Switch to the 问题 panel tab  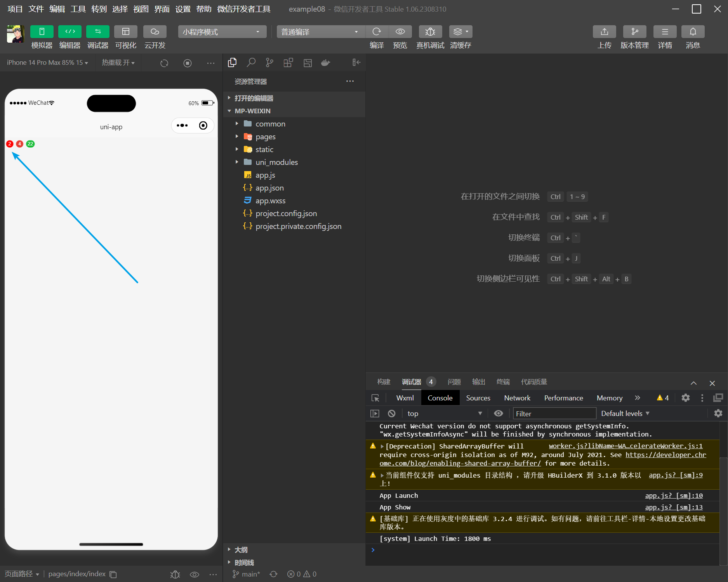(454, 382)
